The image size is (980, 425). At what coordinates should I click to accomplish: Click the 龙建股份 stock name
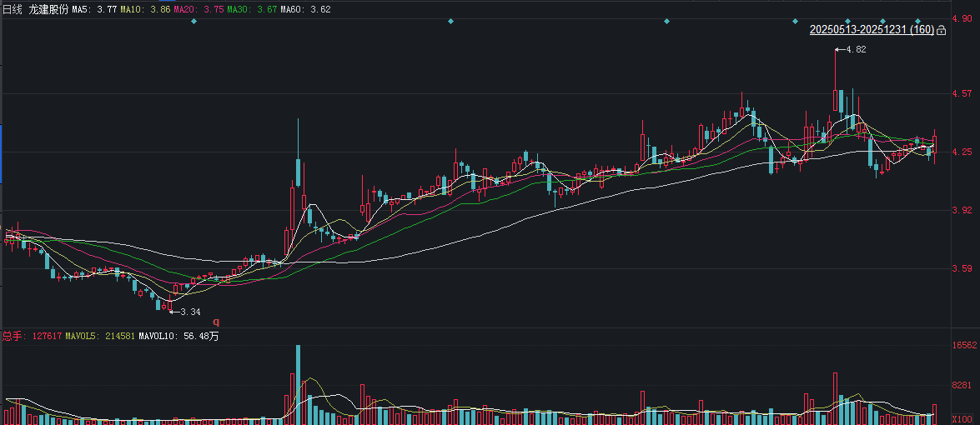[x=48, y=9]
